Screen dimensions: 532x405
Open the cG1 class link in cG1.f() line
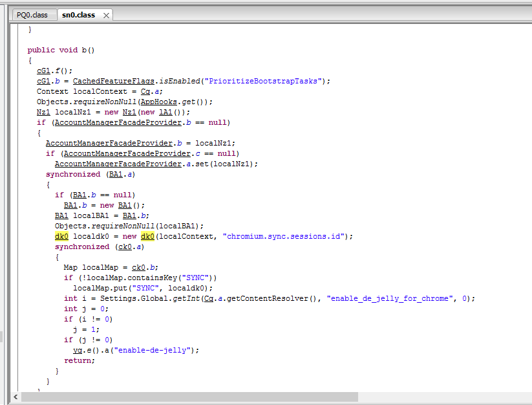coord(43,71)
